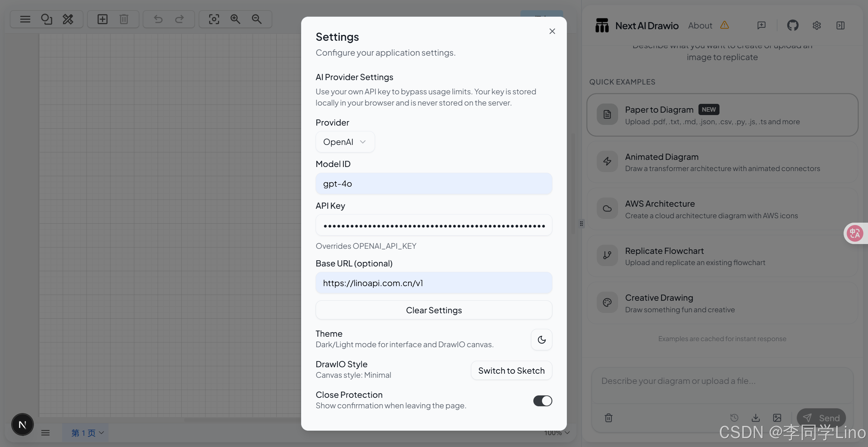Click the new chat icon in header

click(762, 25)
